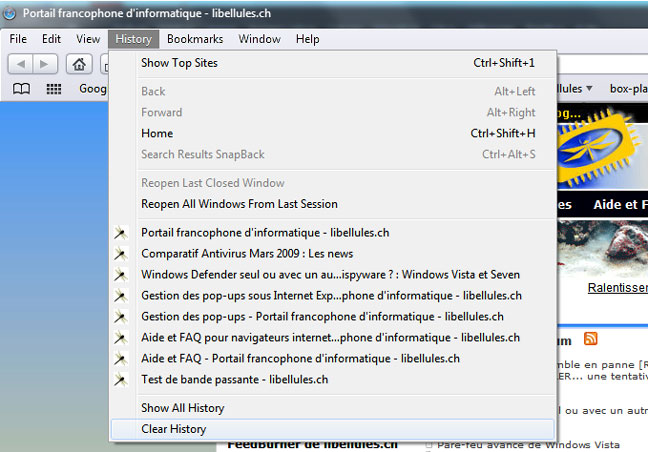The image size is (648, 452).
Task: Click the box-pla bookmark bar item
Action: pos(629,89)
